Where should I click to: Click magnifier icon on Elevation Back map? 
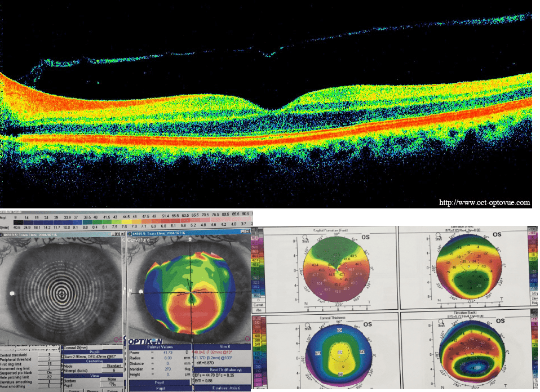pyautogui.click(x=441, y=322)
